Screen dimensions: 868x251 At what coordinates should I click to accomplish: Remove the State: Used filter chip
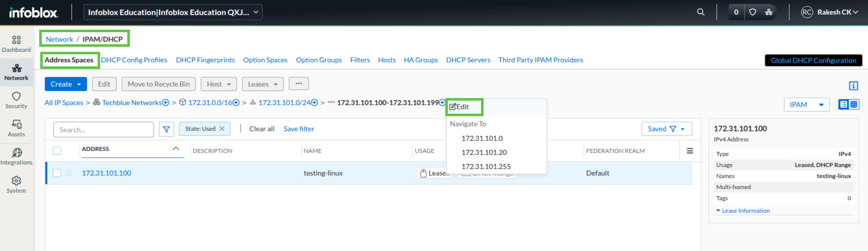(x=222, y=129)
